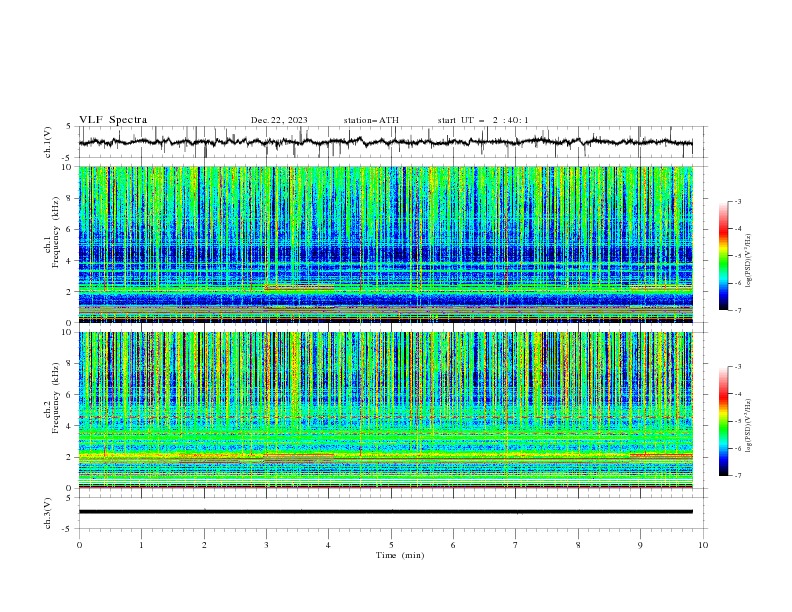This screenshot has height=612, width=792.
Task: Click the ch.2 color bar "log(PSD)(V²/Hz)" label
Action: tap(748, 426)
